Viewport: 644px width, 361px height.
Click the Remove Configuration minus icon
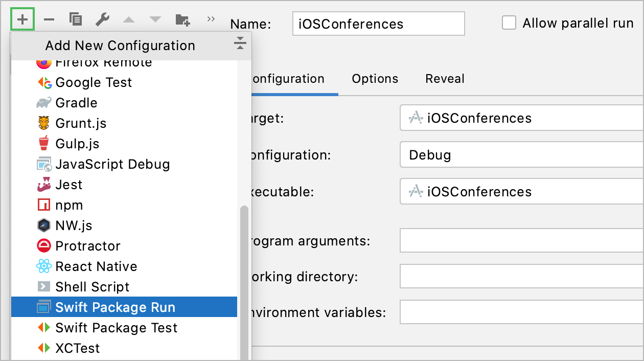coord(49,20)
